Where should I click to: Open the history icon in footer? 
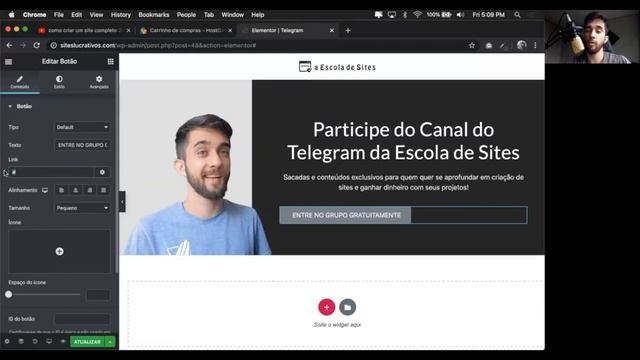tap(35, 341)
